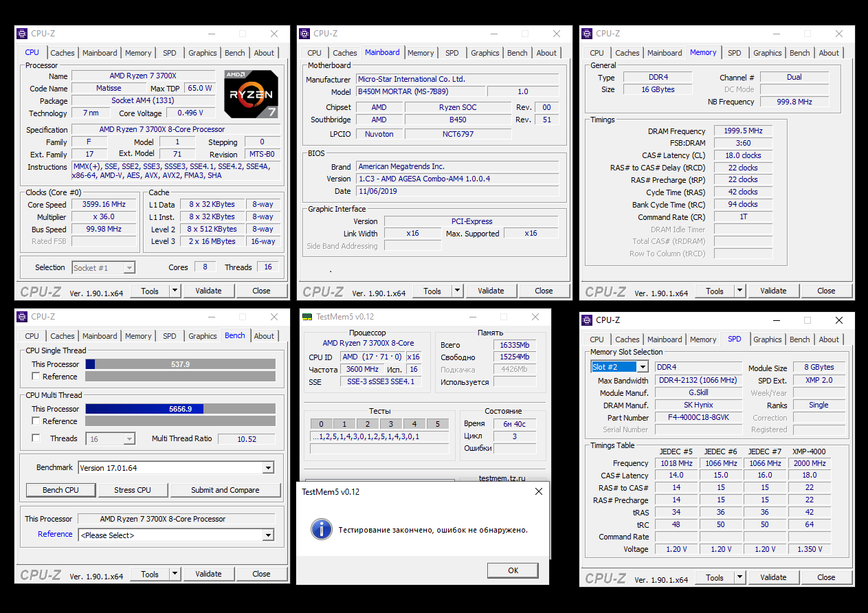Click the BIOS Version 1.C3 AGESA field
Screen dimensions: 868x613
click(x=457, y=179)
